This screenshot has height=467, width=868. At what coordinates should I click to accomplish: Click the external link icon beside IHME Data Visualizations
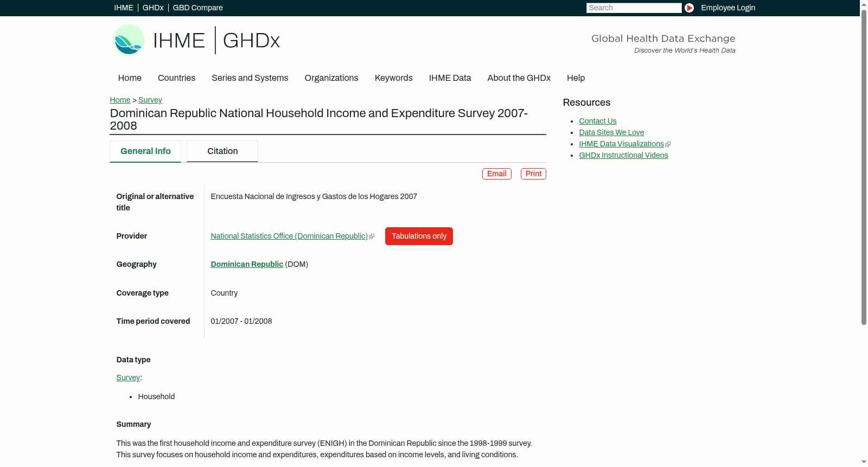[668, 144]
